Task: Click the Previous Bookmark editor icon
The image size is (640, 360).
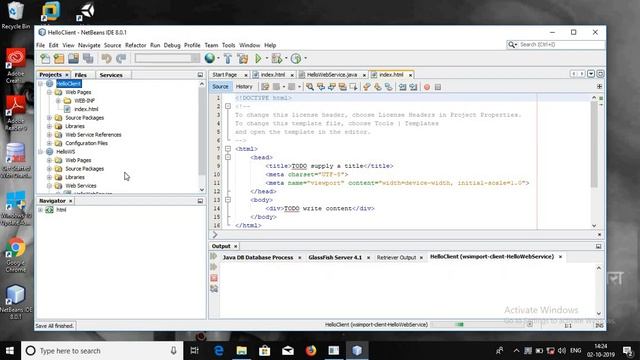Action: (367, 87)
